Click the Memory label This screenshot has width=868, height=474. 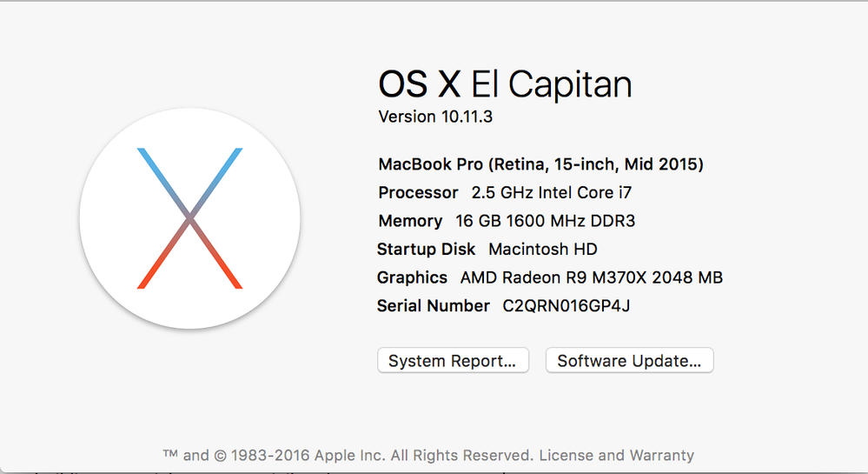click(x=410, y=221)
